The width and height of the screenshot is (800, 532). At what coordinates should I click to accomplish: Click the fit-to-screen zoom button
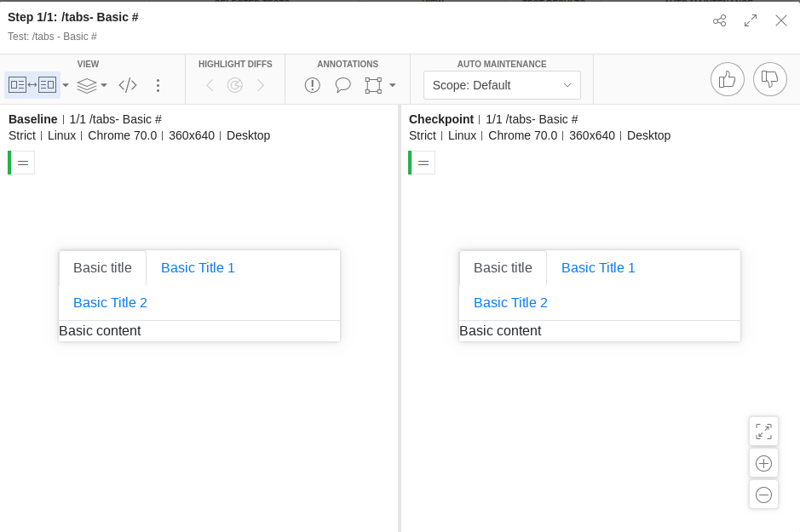763,432
